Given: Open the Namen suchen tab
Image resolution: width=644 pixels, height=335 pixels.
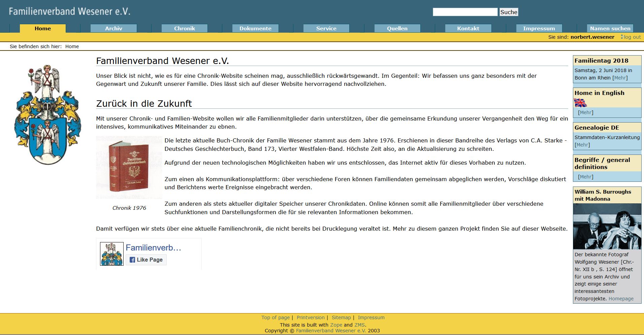Looking at the screenshot, I should [x=610, y=29].
